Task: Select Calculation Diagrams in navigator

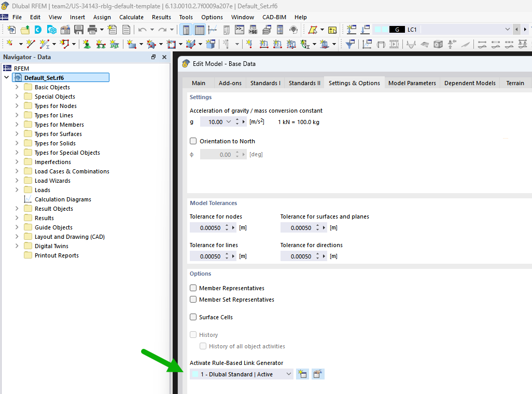Action: click(x=63, y=199)
